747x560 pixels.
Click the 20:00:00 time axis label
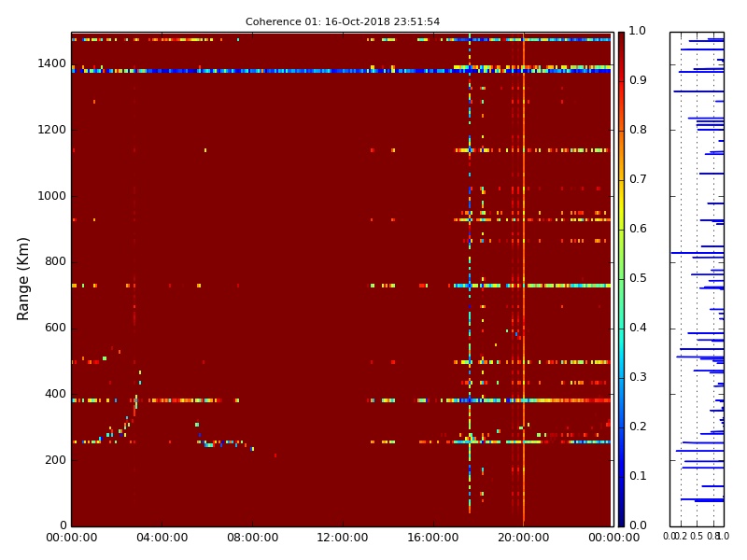pyautogui.click(x=524, y=538)
